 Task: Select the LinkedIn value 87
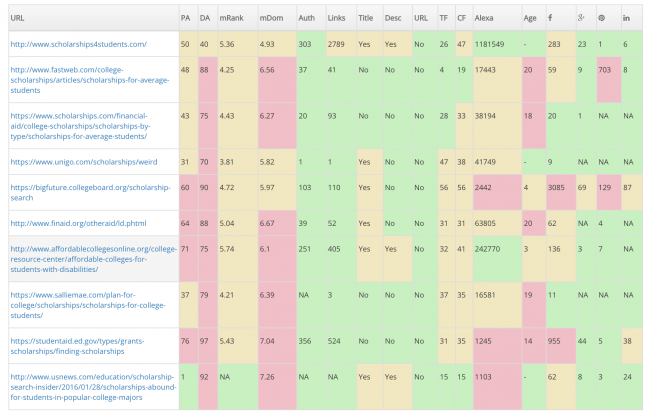coord(627,187)
